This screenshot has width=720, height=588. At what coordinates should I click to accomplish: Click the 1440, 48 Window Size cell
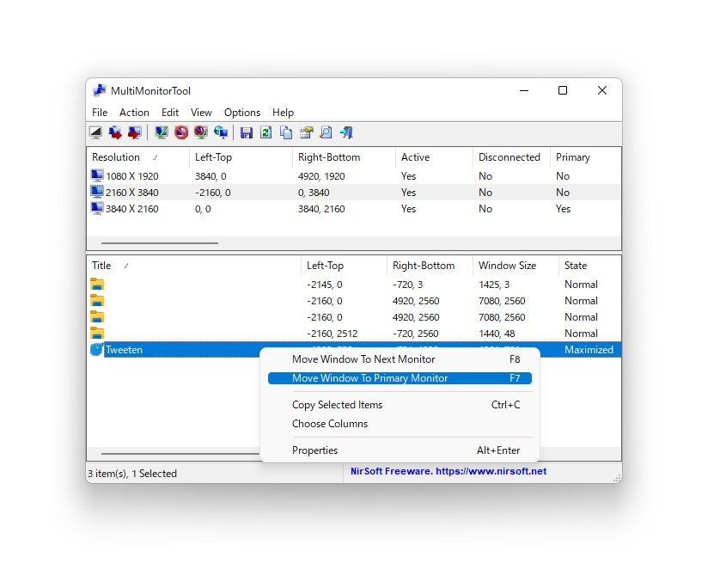(497, 334)
